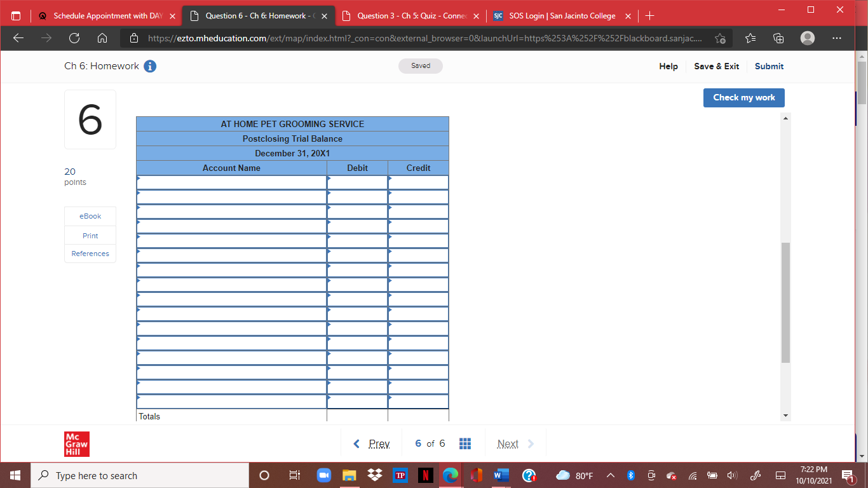This screenshot has height=488, width=868.
Task: Open the eBook resource
Action: point(90,216)
